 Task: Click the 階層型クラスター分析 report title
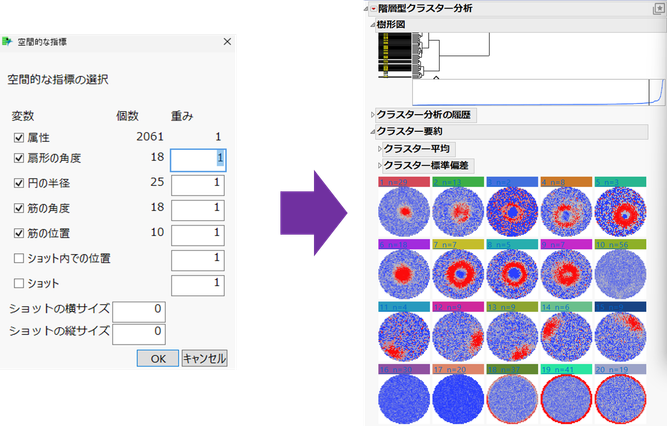(425, 9)
